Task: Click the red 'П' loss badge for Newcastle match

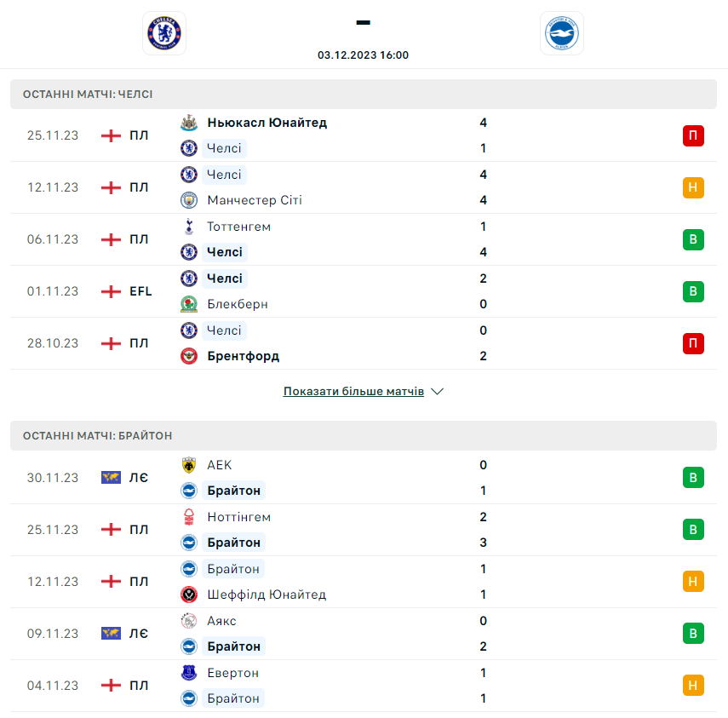Action: (x=693, y=135)
